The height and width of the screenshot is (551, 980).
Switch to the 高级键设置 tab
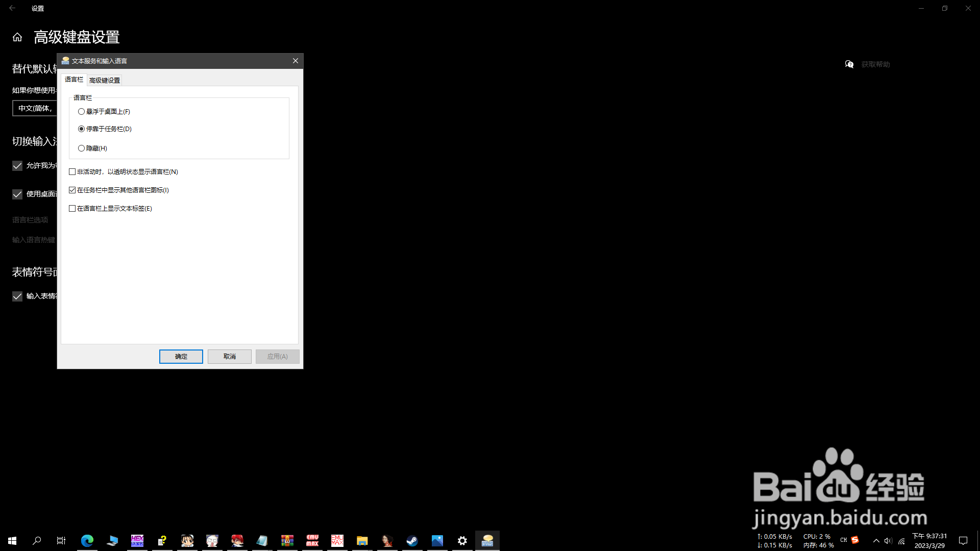point(104,80)
